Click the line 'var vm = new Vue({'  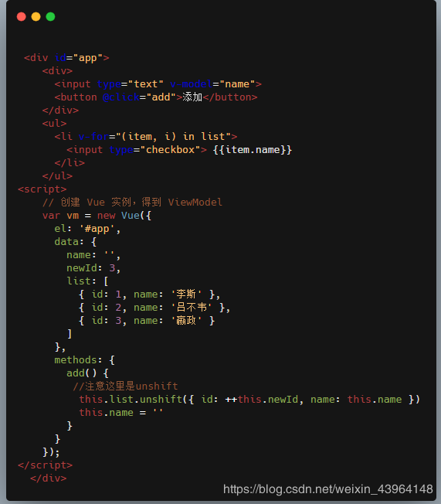[x=97, y=216]
